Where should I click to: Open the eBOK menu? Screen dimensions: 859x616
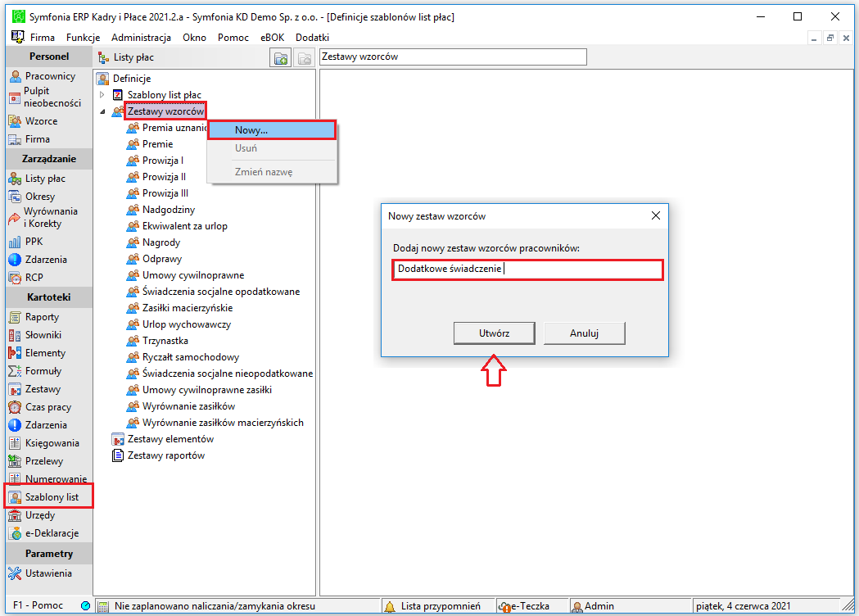click(x=272, y=37)
